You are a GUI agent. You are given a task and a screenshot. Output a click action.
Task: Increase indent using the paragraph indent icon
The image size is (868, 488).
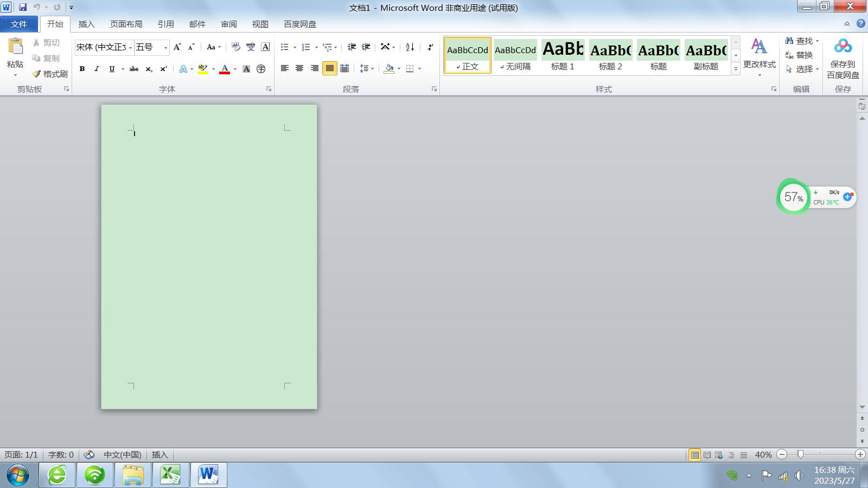tap(366, 47)
